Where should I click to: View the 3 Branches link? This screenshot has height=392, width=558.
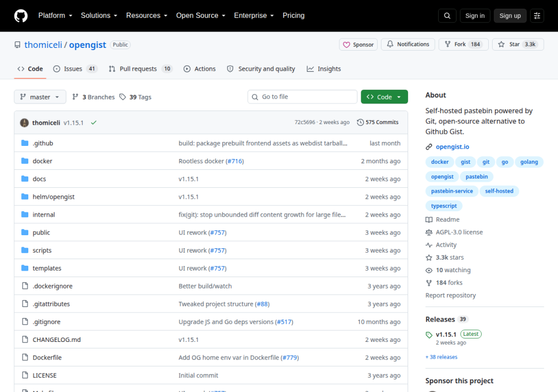pos(94,97)
